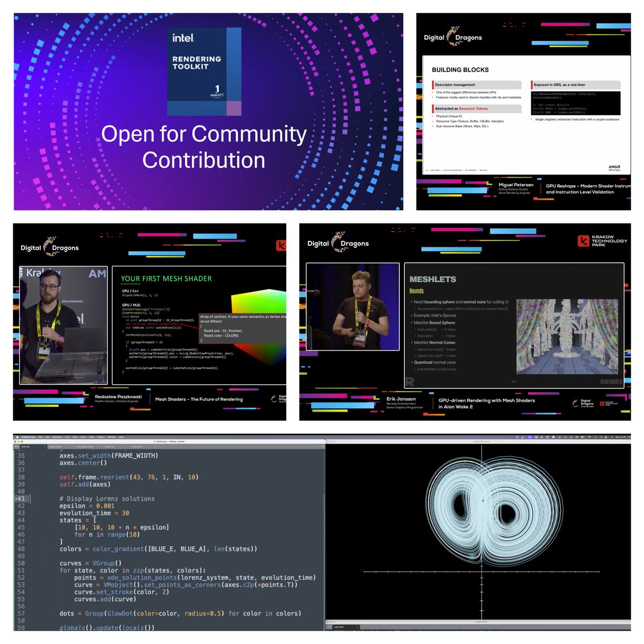
Task: Click the 'Descriptor management' section header
Action: [x=477, y=85]
